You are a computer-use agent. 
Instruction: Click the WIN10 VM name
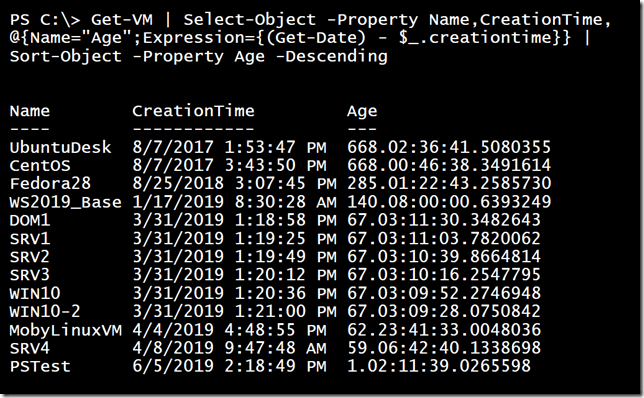[x=35, y=293]
